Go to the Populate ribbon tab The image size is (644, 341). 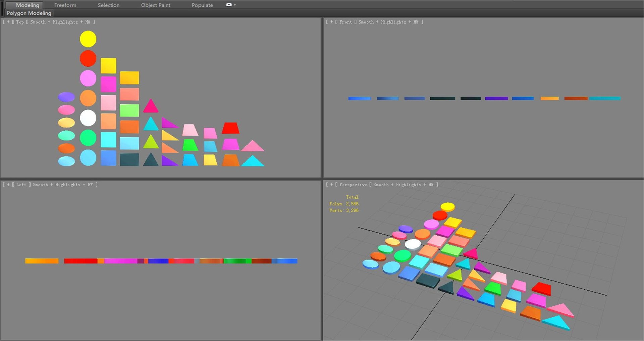tap(202, 5)
